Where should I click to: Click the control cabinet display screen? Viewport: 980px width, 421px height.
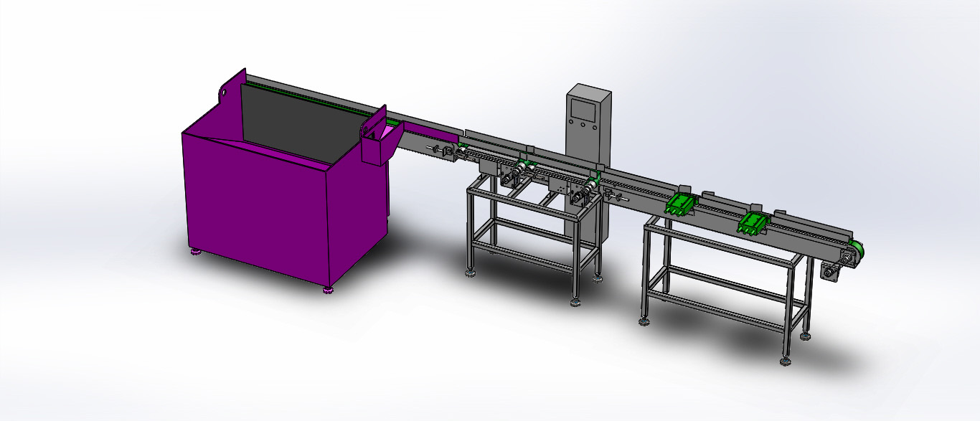click(583, 110)
